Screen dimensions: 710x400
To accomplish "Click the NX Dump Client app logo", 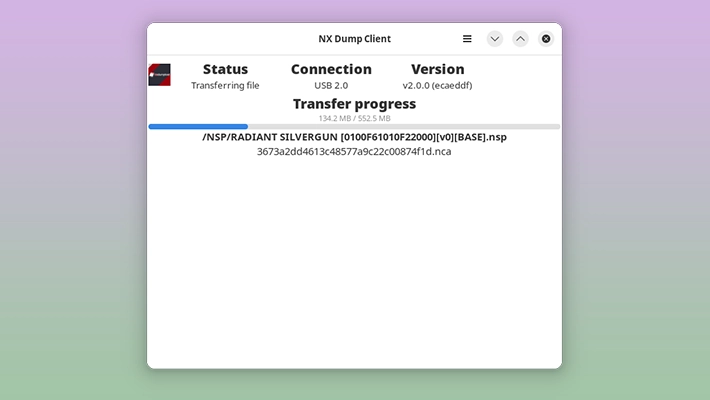I will [x=159, y=75].
